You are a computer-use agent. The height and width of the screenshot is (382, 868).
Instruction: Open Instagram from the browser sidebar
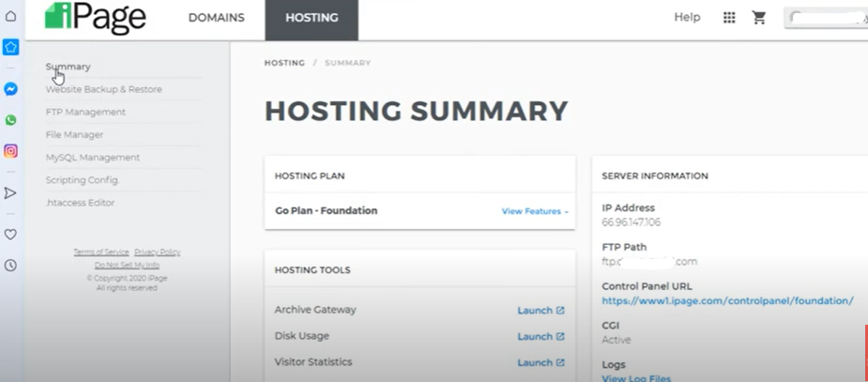(x=10, y=150)
